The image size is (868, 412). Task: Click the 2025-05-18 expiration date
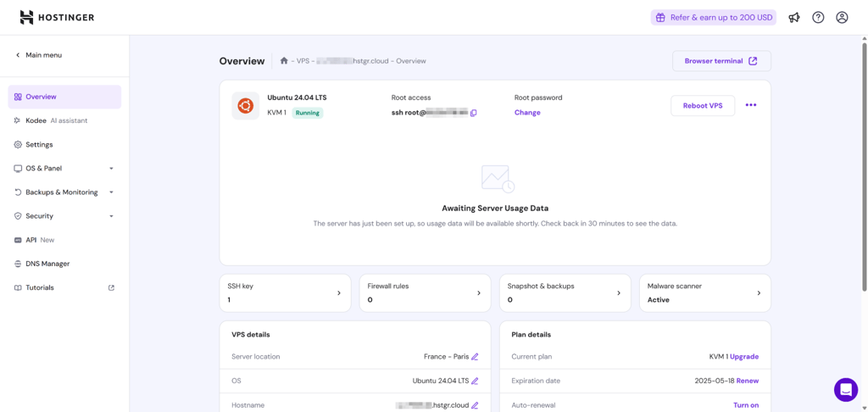click(714, 381)
